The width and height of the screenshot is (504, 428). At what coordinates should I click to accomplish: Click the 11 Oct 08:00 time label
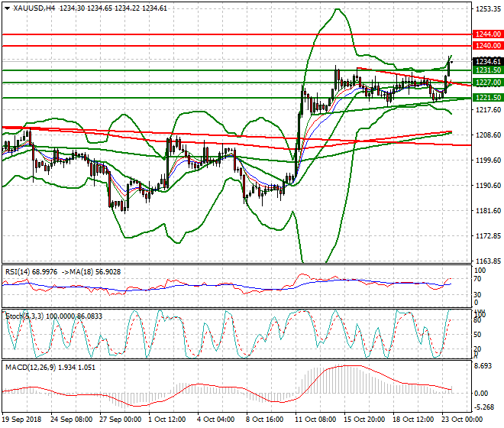point(315,420)
